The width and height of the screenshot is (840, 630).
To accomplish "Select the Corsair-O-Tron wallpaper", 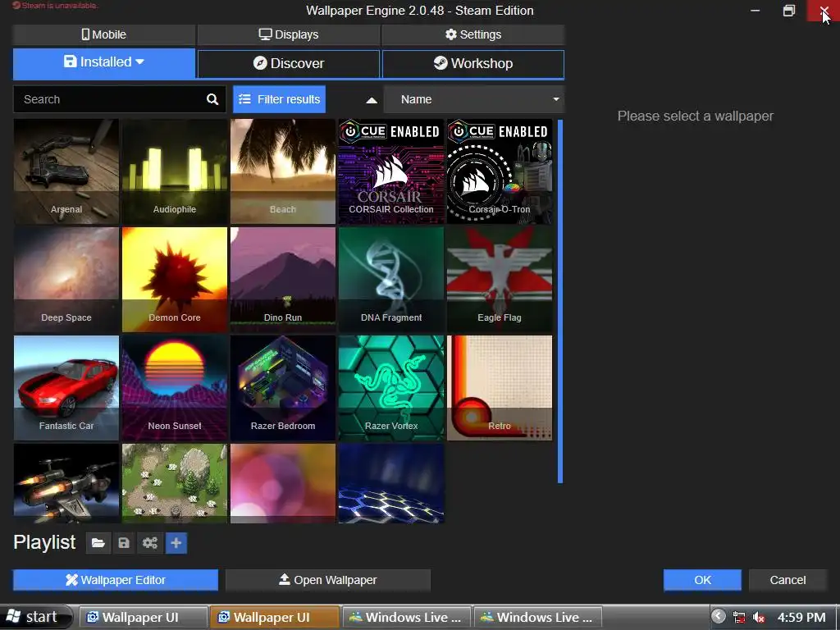I will click(500, 171).
